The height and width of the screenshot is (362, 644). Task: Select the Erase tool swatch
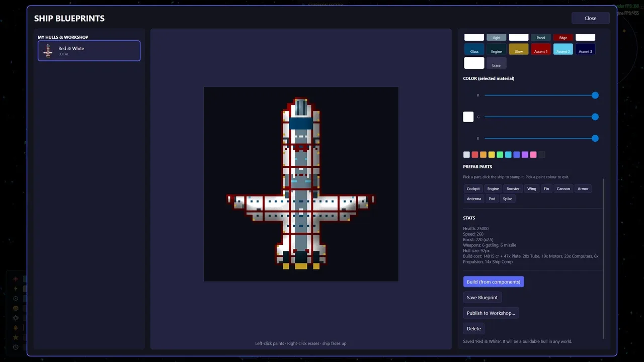[x=496, y=63]
